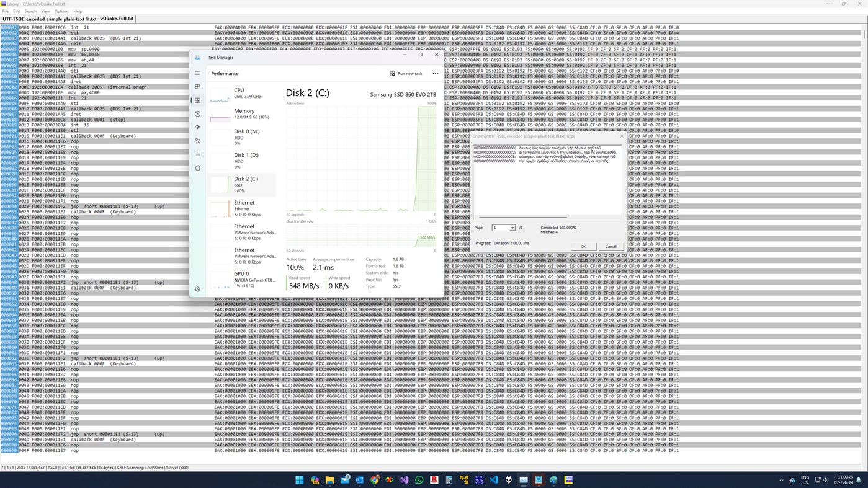Switch to vQuake.Full.txt tab

coord(117,19)
